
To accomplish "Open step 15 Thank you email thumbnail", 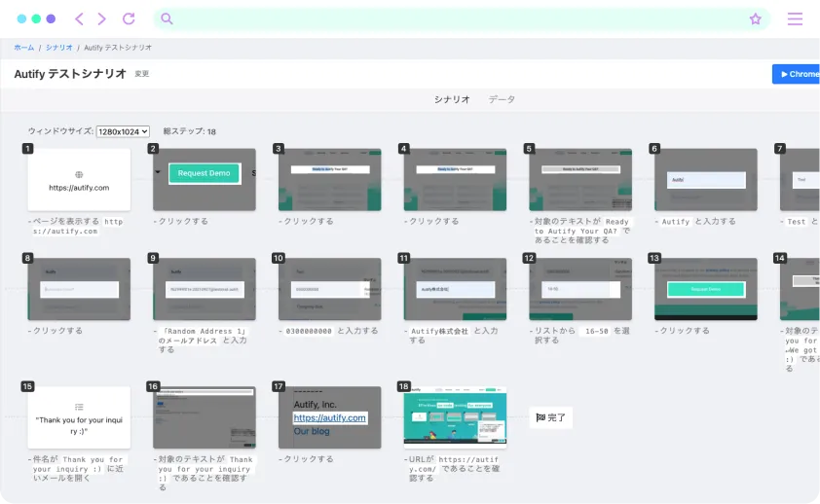I will pos(79,417).
